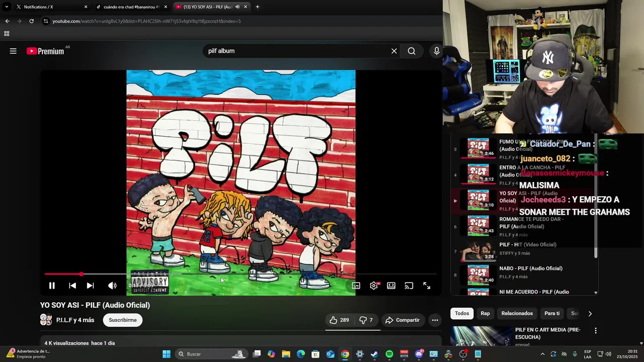
Task: Run search with the magnifier button
Action: 412,51
